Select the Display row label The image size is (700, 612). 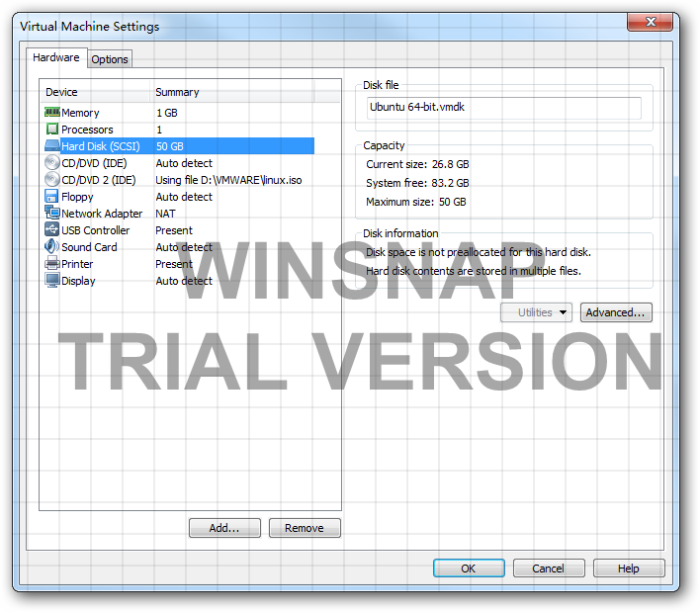(x=78, y=281)
